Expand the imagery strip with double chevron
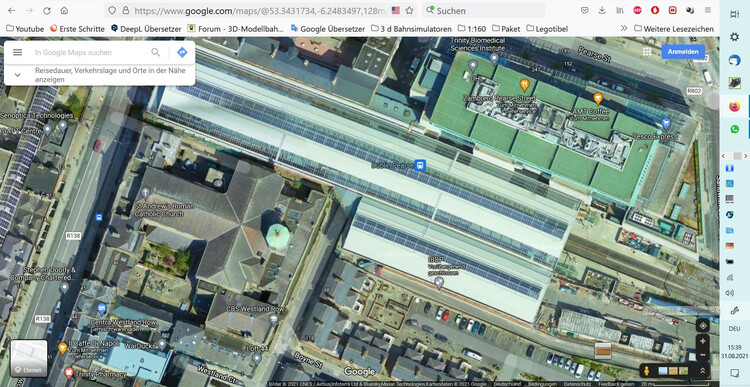Screen dimensions: 750x387 click(702, 371)
